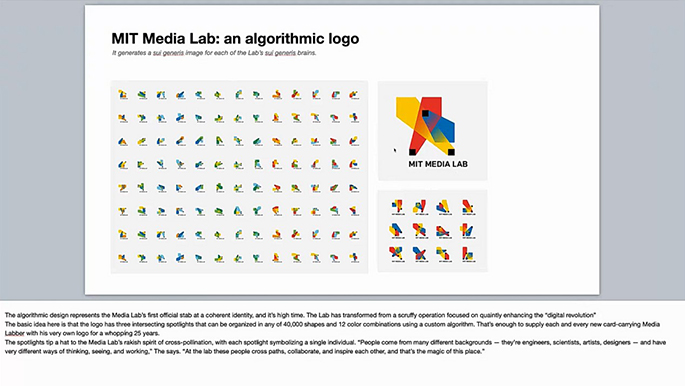Click the blue shape in the big logo

click(x=446, y=129)
